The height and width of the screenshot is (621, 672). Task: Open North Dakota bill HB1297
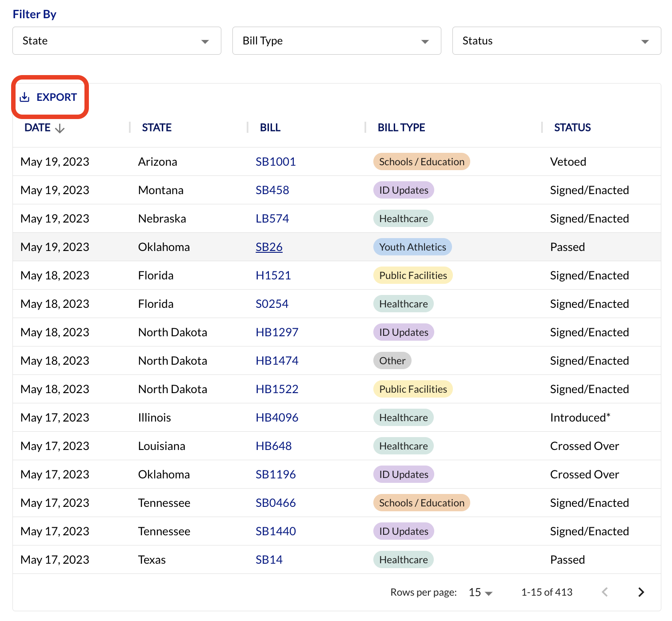click(x=277, y=332)
